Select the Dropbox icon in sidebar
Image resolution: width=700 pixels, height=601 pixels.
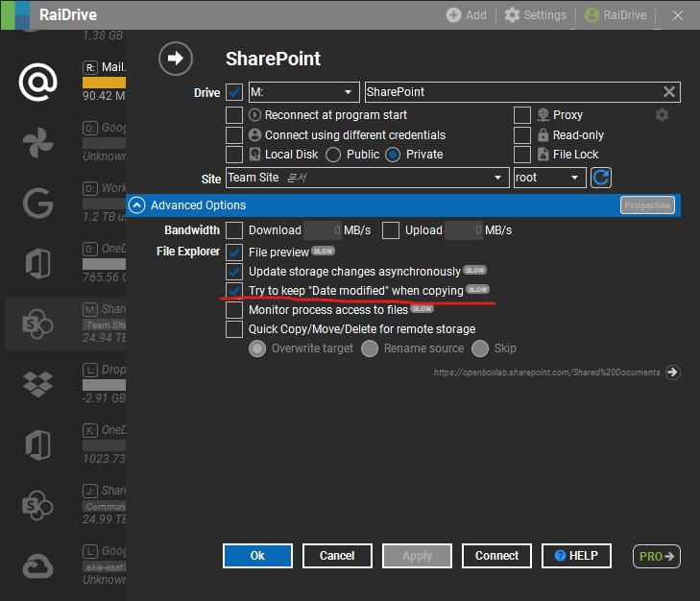(x=38, y=382)
